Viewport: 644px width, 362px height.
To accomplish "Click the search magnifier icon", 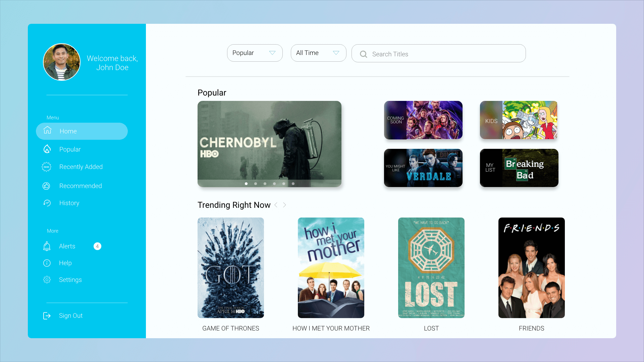I will [363, 54].
